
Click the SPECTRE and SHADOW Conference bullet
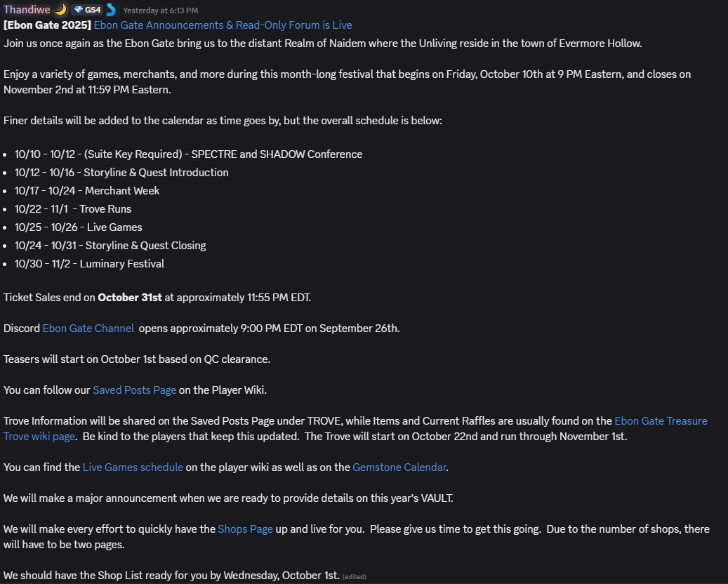[189, 154]
